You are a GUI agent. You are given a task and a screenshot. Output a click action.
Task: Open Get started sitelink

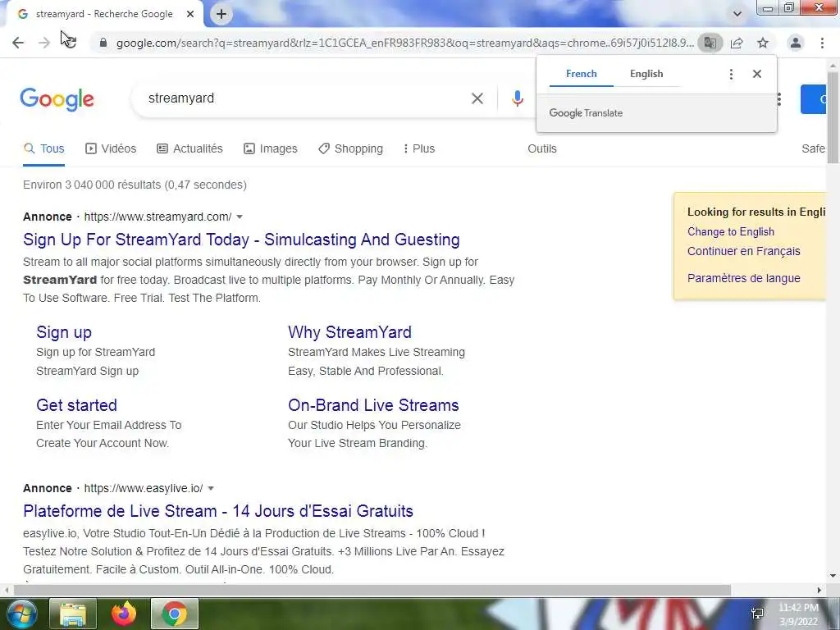click(x=76, y=405)
